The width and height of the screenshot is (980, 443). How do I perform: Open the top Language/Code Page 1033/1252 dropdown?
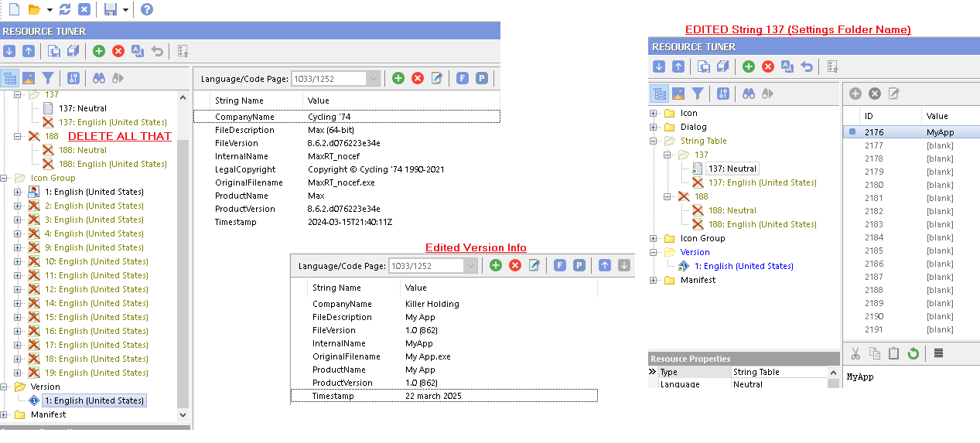374,78
